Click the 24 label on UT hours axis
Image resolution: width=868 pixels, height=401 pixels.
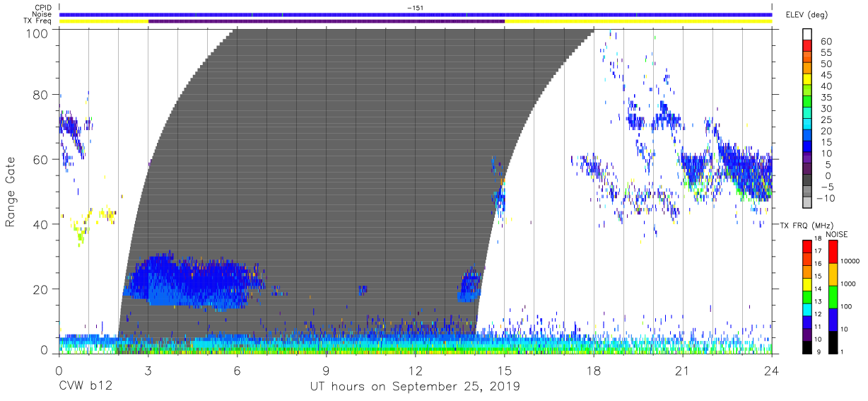pos(772,370)
